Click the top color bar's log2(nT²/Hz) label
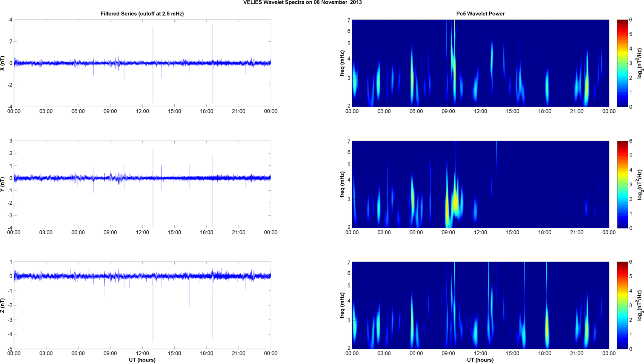The height and width of the screenshot is (363, 644). [640, 63]
